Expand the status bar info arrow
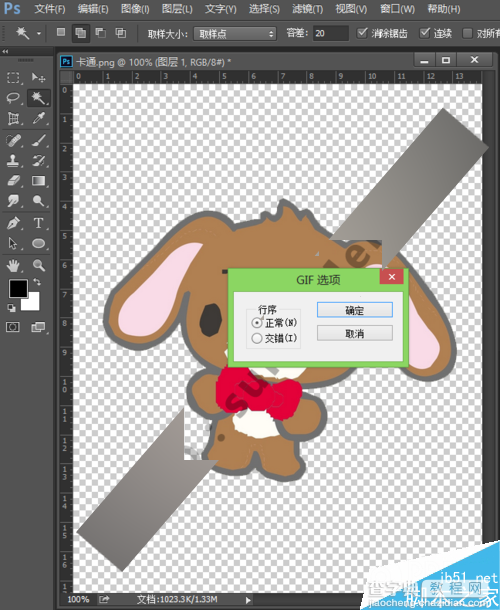500x610 pixels. [x=248, y=599]
